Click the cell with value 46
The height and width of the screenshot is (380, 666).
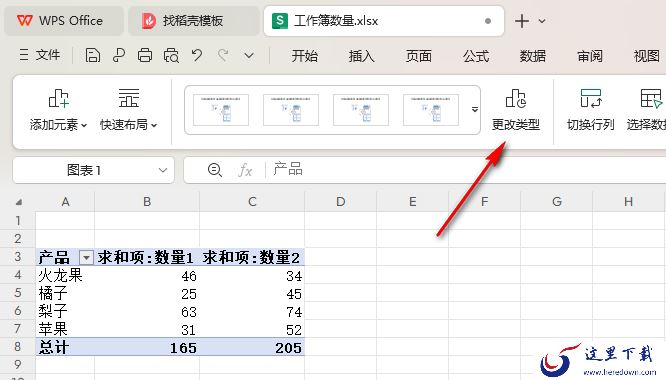(x=147, y=276)
